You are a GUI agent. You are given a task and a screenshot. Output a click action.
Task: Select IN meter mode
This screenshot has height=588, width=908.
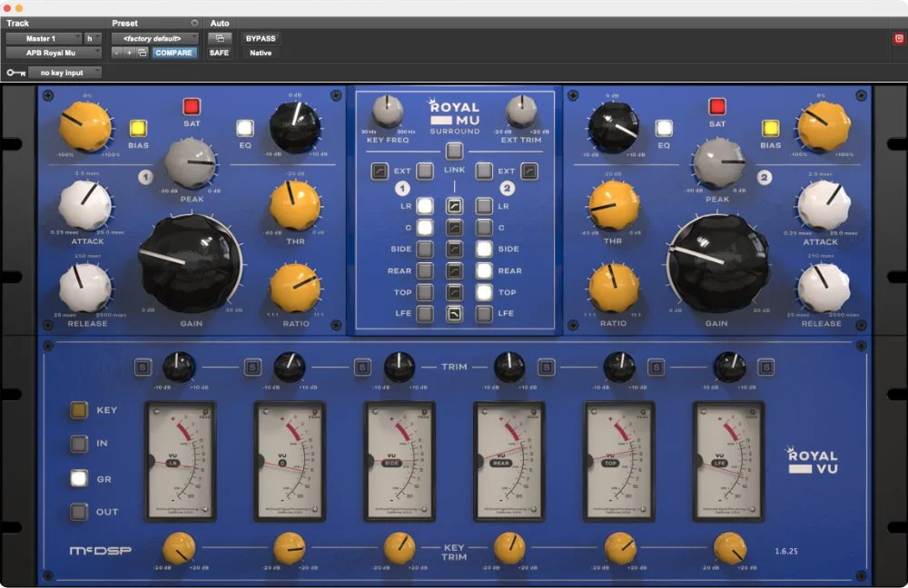tap(79, 444)
